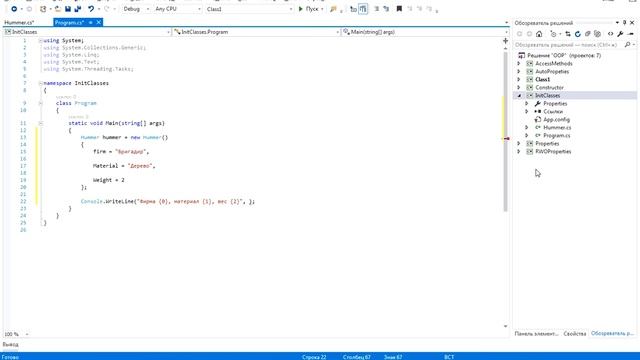Click the navigate backward toolbar icon
The width and height of the screenshot is (640, 360).
[x=14, y=9]
